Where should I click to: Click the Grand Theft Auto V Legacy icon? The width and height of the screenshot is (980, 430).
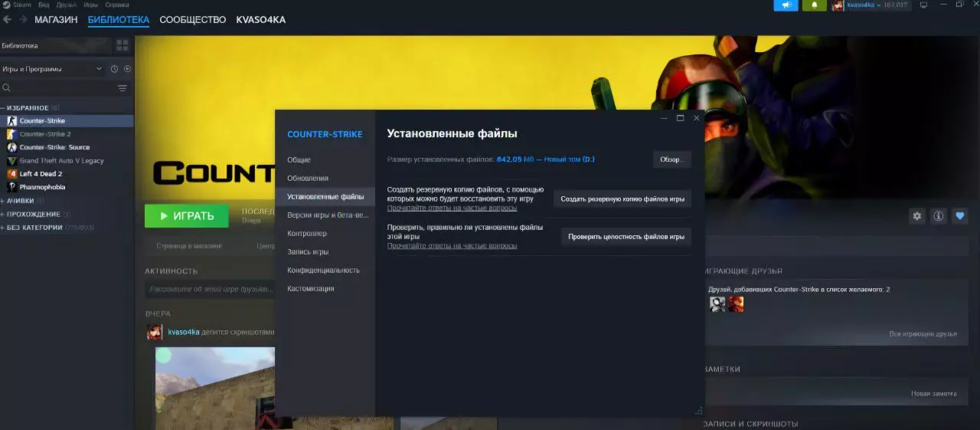pyautogui.click(x=11, y=161)
